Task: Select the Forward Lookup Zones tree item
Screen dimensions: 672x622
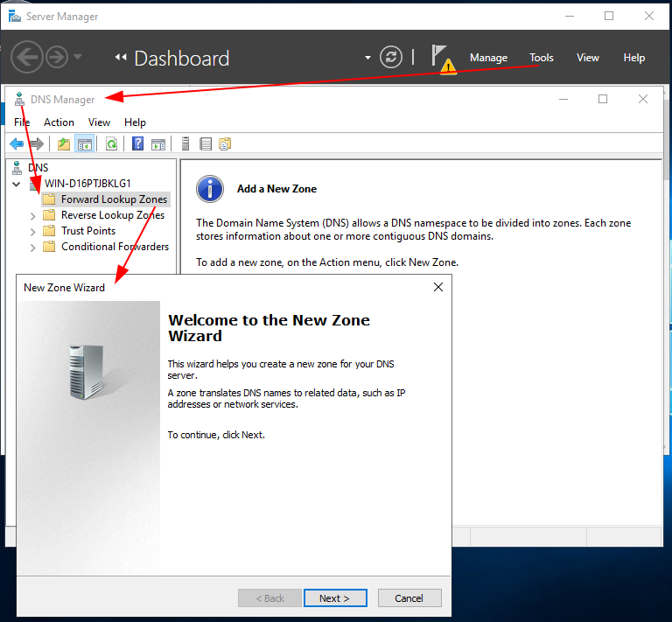Action: pos(114,199)
